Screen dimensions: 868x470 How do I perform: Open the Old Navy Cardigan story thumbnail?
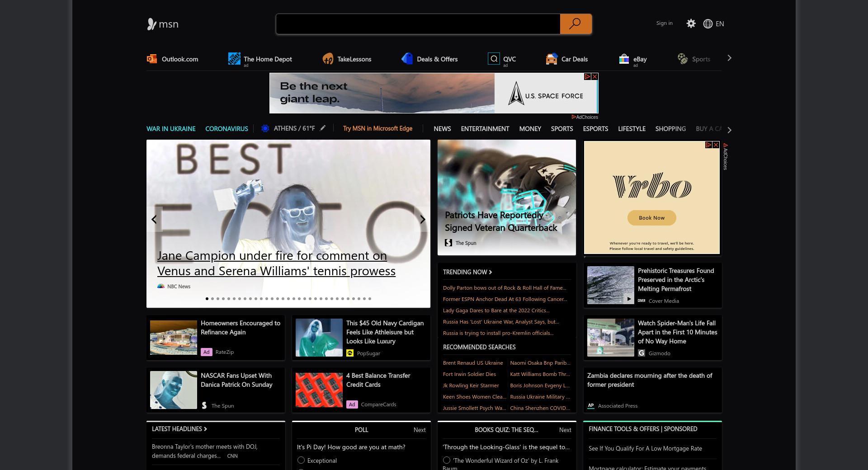319,338
